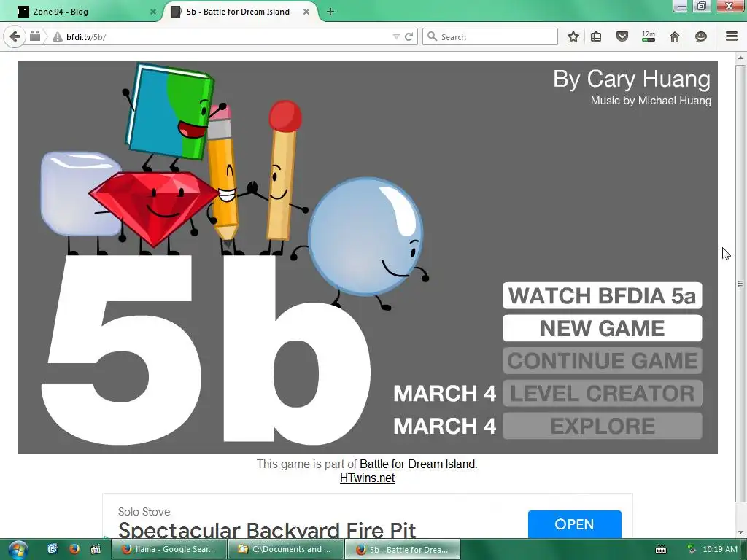Minimize the Firefox window

click(682, 6)
